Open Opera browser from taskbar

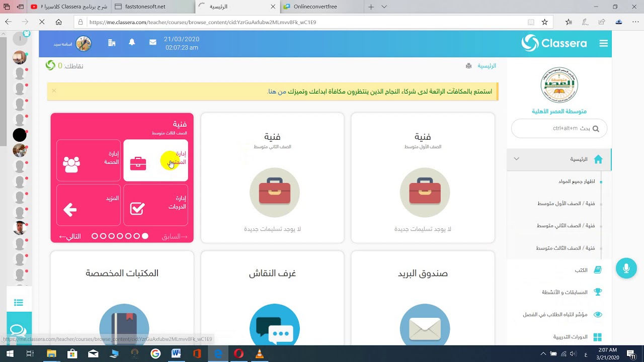coord(238,354)
